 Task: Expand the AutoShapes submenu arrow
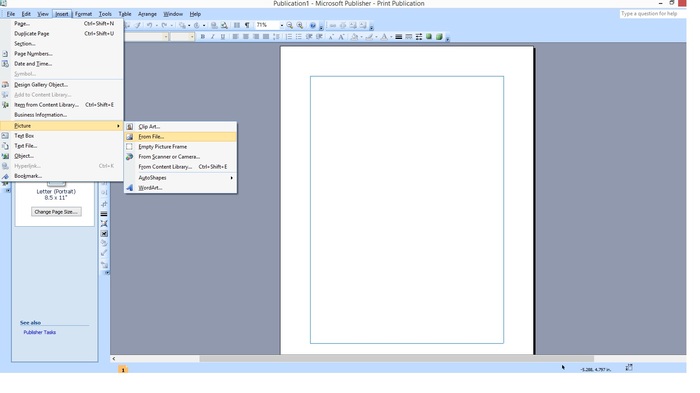click(231, 178)
